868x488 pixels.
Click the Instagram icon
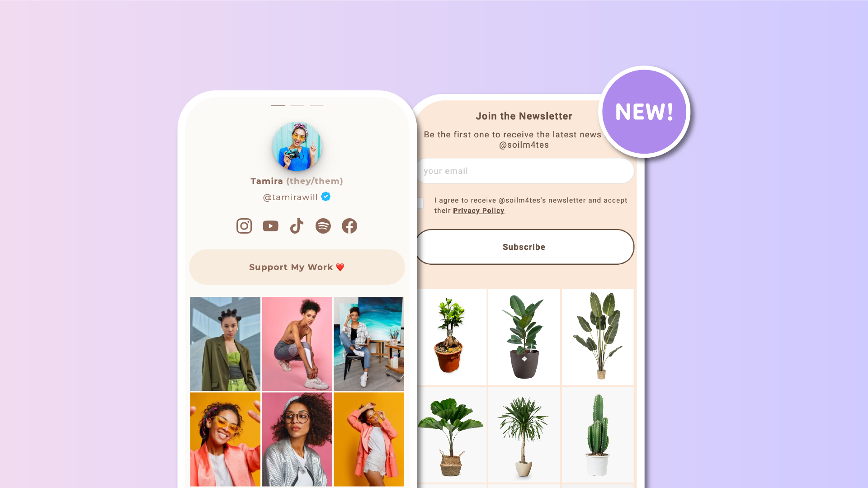point(244,226)
